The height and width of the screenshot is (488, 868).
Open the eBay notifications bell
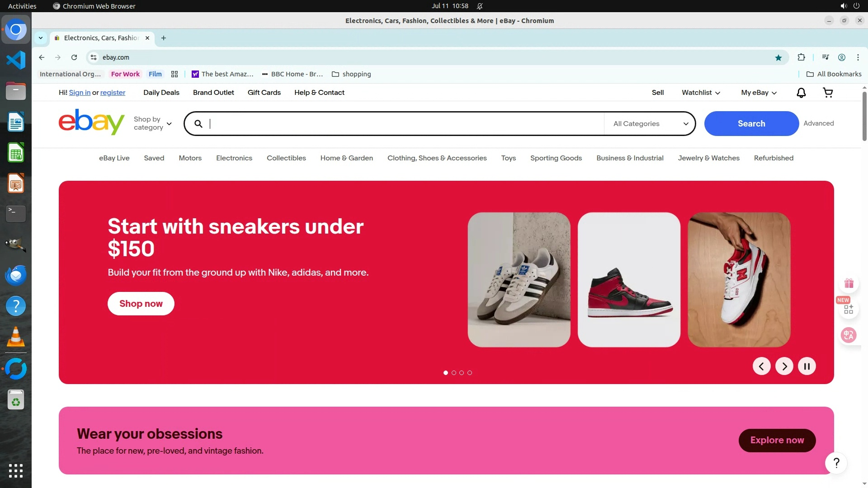click(801, 93)
